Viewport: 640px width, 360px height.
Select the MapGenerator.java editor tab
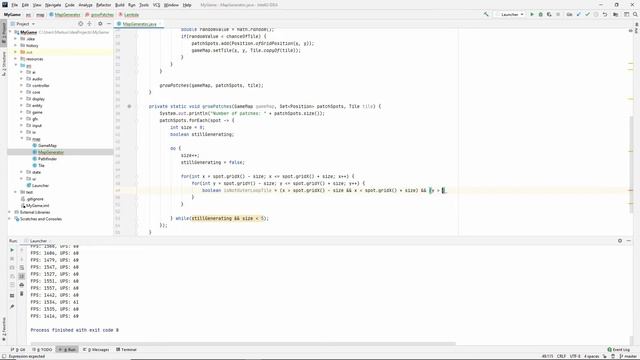[x=139, y=24]
